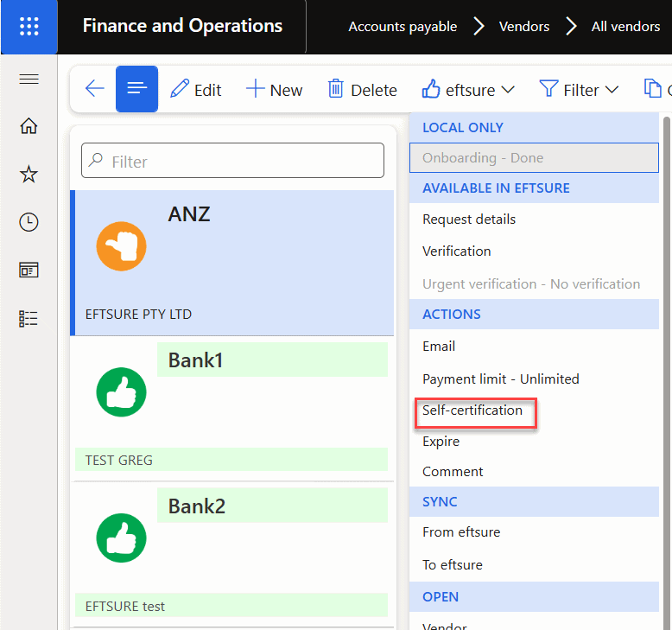Image resolution: width=672 pixels, height=630 pixels.
Task: Click the dropdown menu scrollbar
Action: coord(667,373)
